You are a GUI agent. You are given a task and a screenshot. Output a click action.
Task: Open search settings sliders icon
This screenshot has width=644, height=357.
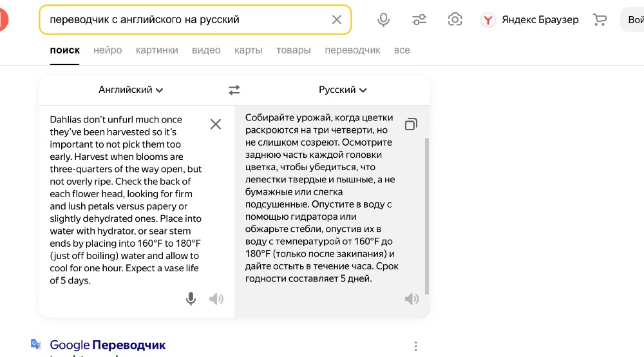(x=419, y=20)
